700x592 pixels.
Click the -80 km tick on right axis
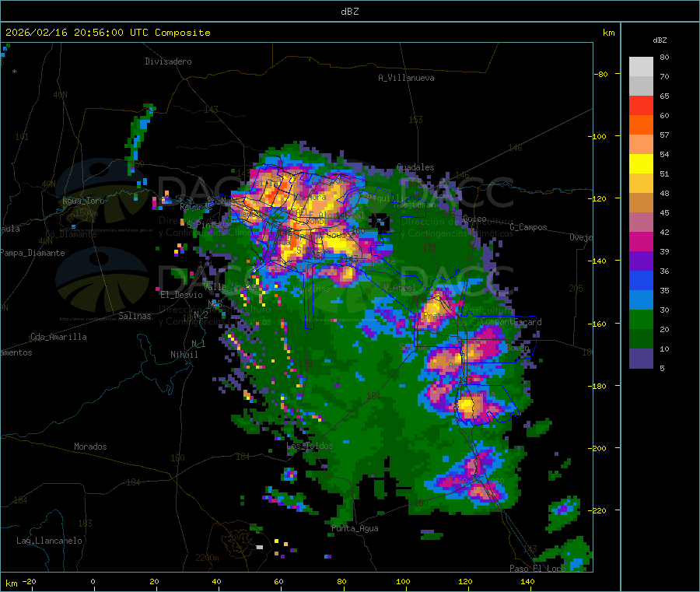coord(601,74)
